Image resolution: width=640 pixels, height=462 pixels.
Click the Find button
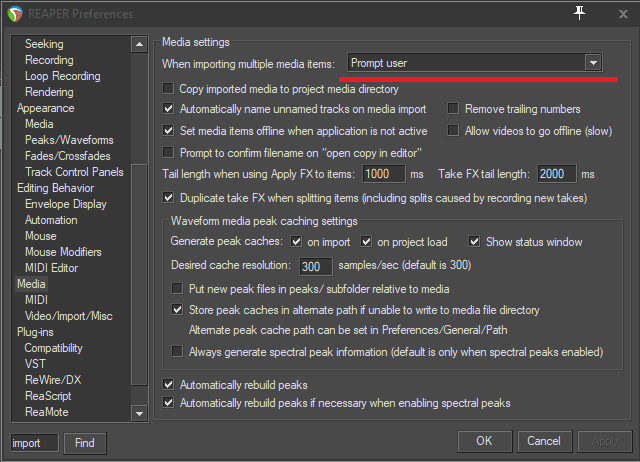click(85, 443)
